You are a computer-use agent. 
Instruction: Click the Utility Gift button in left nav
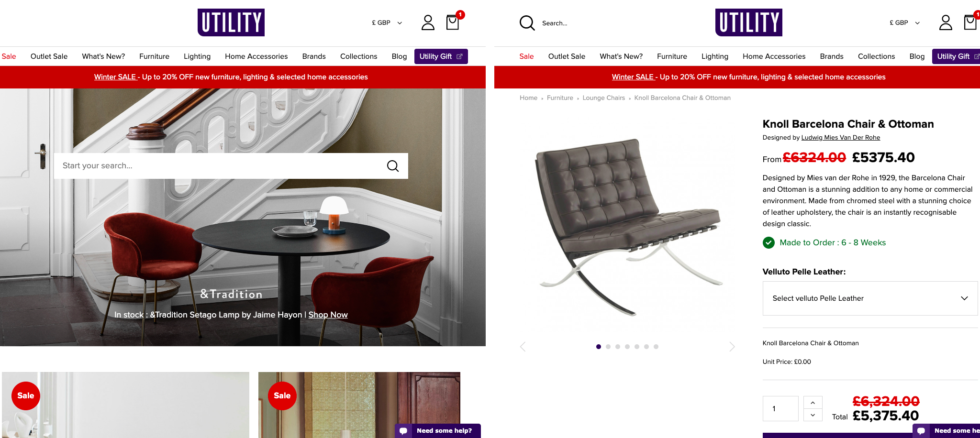[441, 56]
